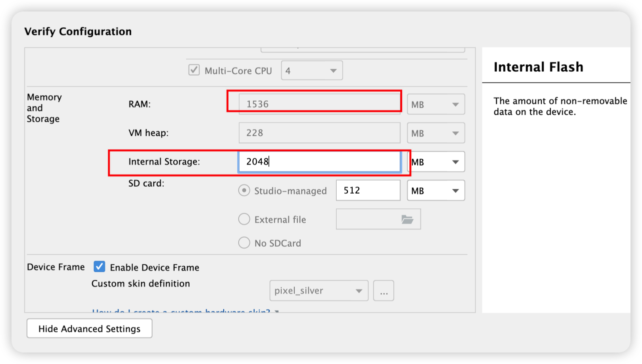Open the Multi-Core CPU count dropdown
Image resolution: width=642 pixels, height=364 pixels.
coord(312,70)
